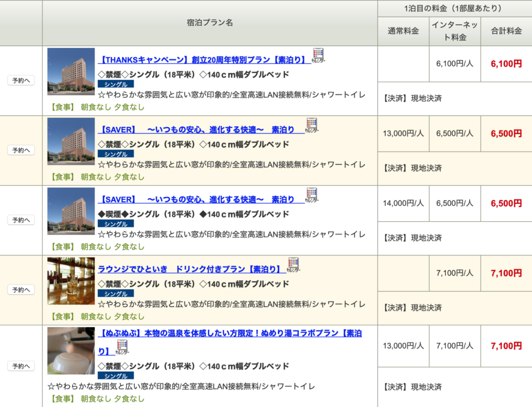532x407 pixels.
Task: Open ラウンジでひといき ドリンク付きプラン link
Action: point(192,269)
